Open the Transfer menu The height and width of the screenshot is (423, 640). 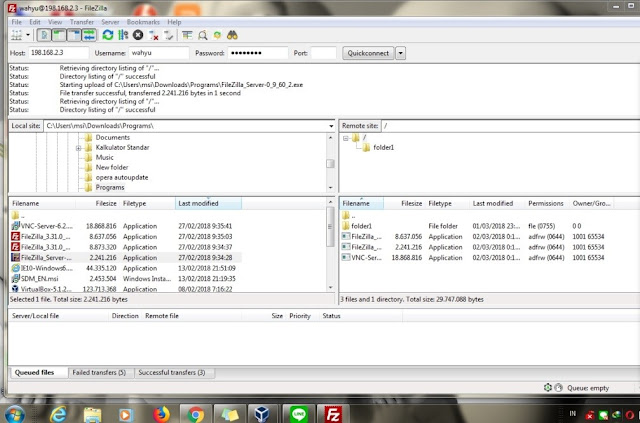82,22
